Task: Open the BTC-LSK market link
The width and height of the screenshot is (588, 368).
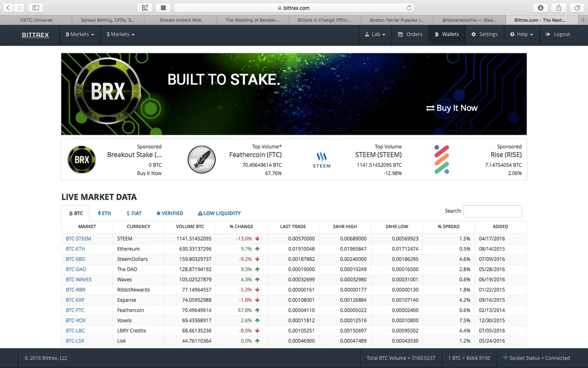Action: coord(75,341)
